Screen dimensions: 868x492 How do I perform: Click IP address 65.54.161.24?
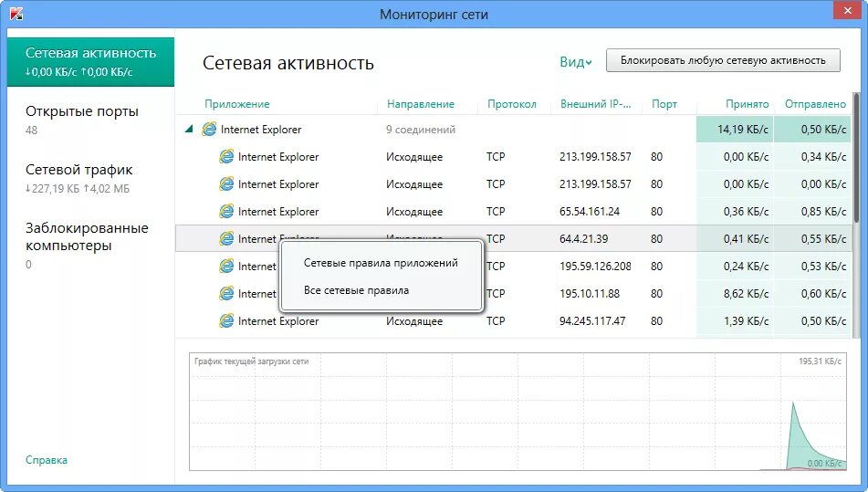(x=590, y=212)
